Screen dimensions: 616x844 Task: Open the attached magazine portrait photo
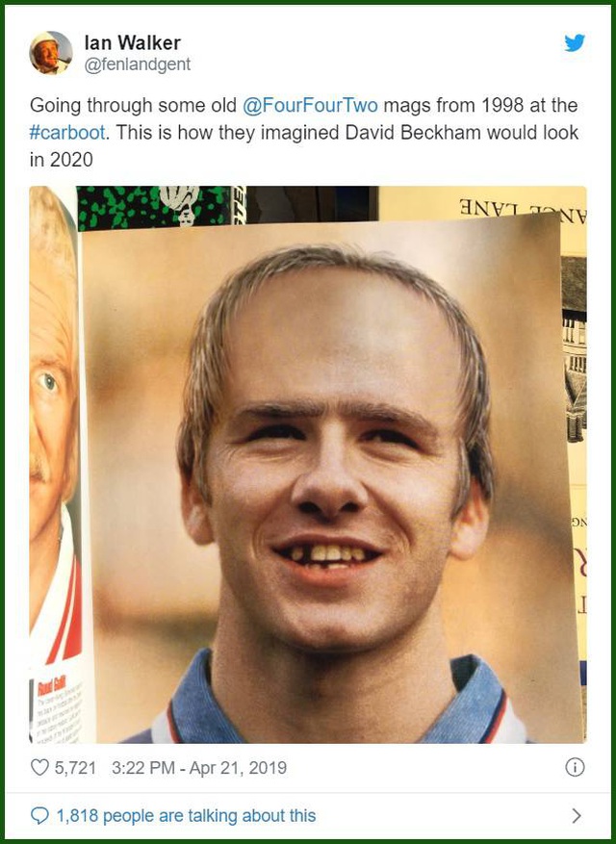click(x=308, y=465)
